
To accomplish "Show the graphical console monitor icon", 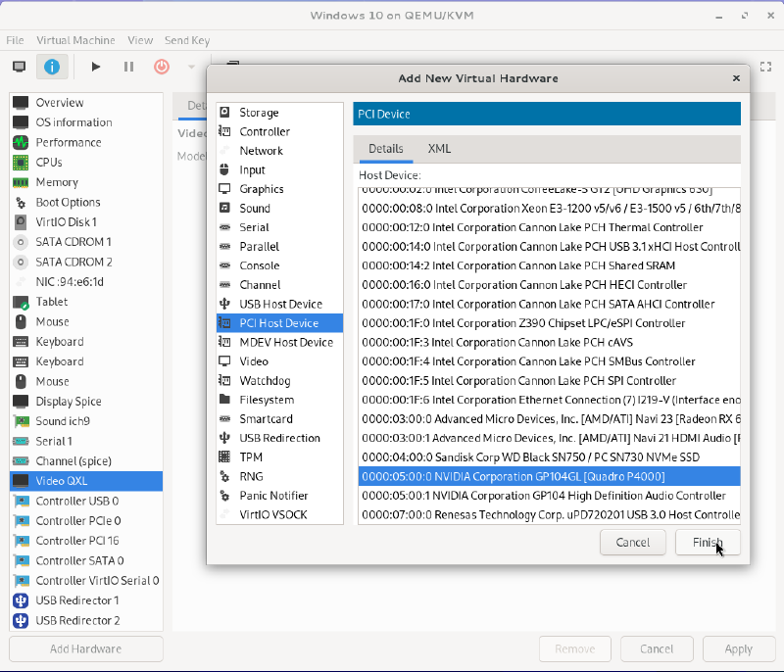I will tap(20, 67).
